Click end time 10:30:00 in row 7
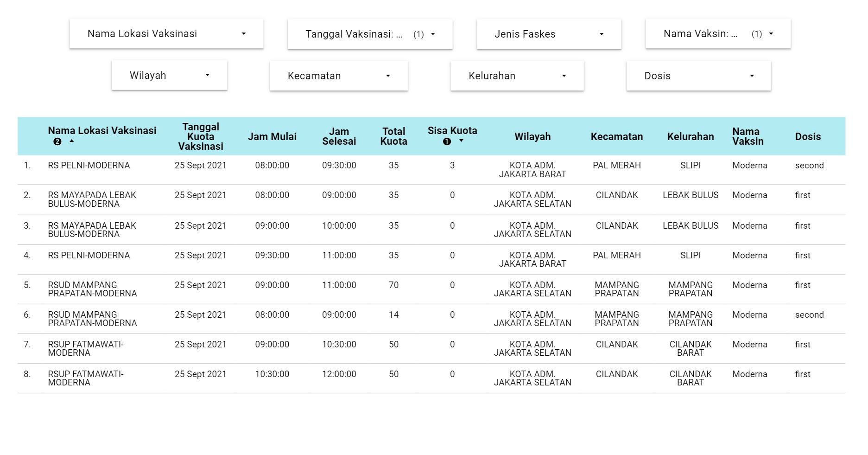 click(339, 345)
